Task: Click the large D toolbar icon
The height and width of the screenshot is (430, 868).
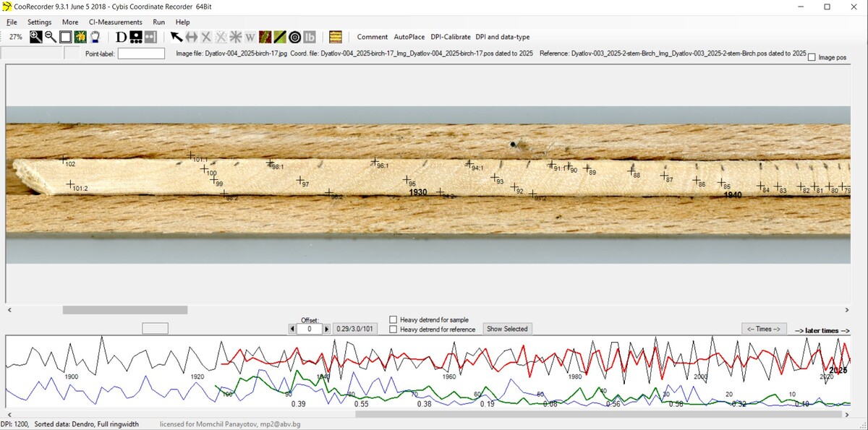Action: (121, 37)
